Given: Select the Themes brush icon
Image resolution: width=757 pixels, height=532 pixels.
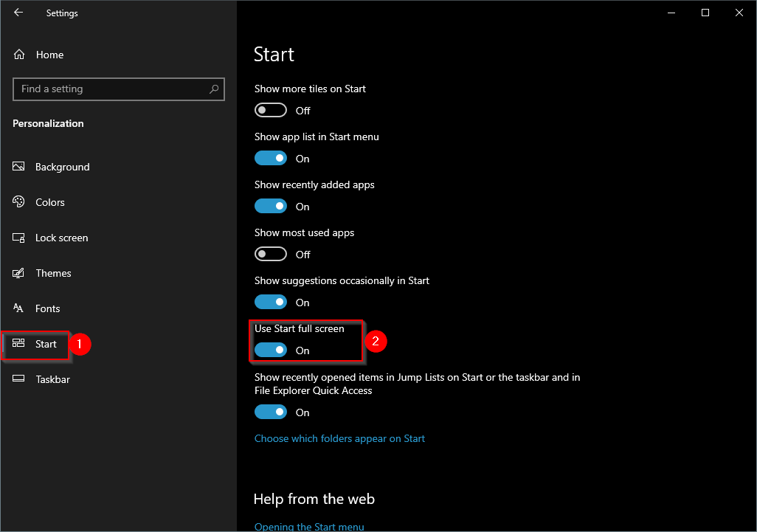Looking at the screenshot, I should click(18, 273).
